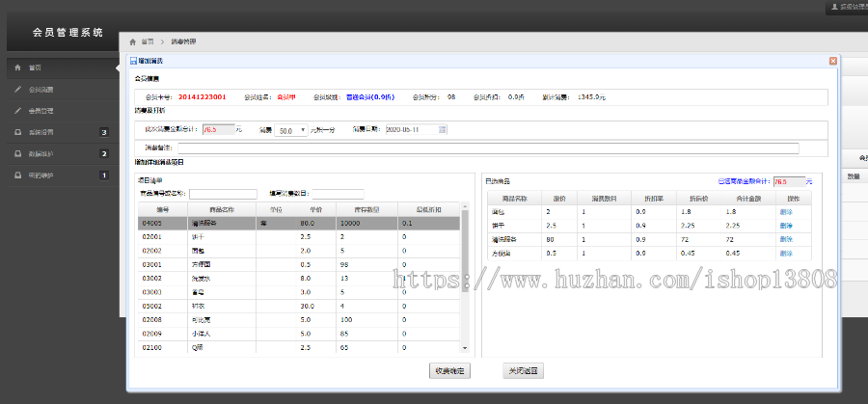868x404 pixels.
Task: Select product row 04005
Action: [299, 224]
